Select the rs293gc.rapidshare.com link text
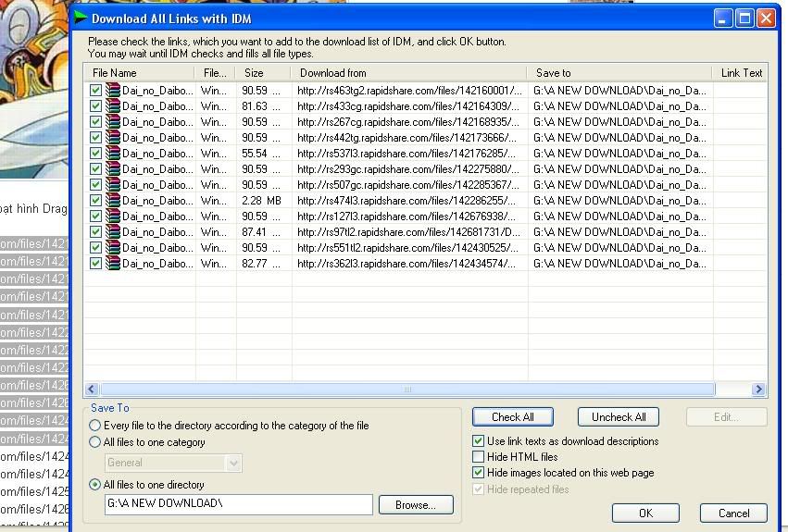 (x=408, y=168)
